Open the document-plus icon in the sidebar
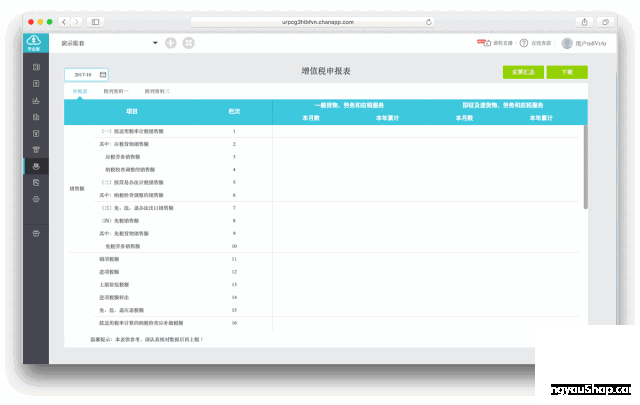Viewport: 640px width, 405px height. [36, 84]
